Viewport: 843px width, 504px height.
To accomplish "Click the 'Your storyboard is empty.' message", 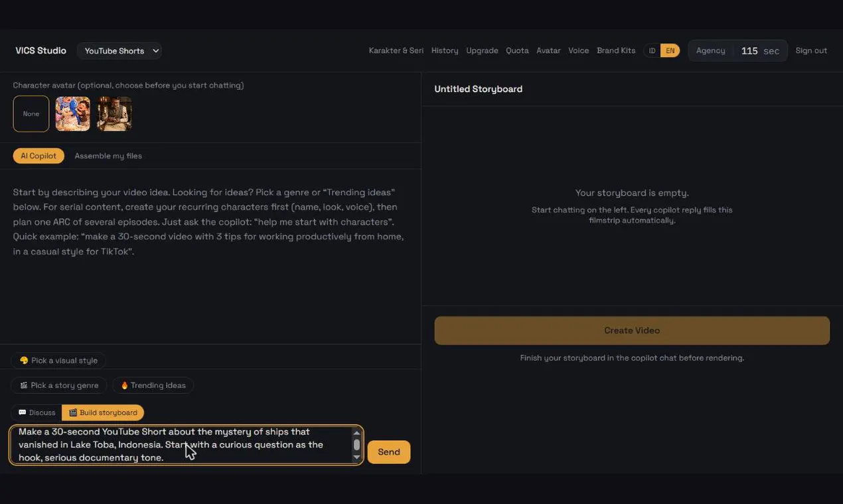I will [632, 193].
